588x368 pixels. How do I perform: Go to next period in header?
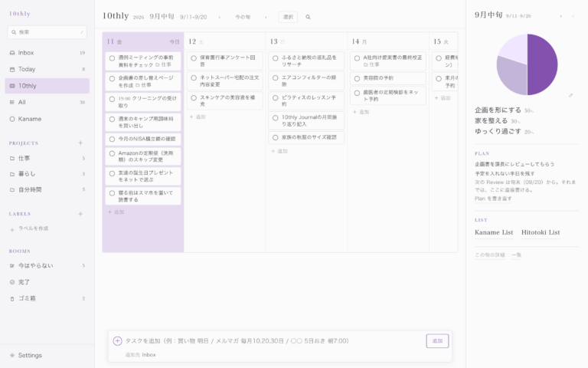pyautogui.click(x=266, y=17)
